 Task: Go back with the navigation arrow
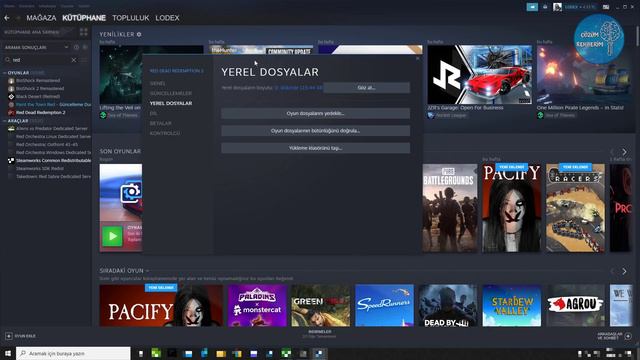[x=7, y=18]
